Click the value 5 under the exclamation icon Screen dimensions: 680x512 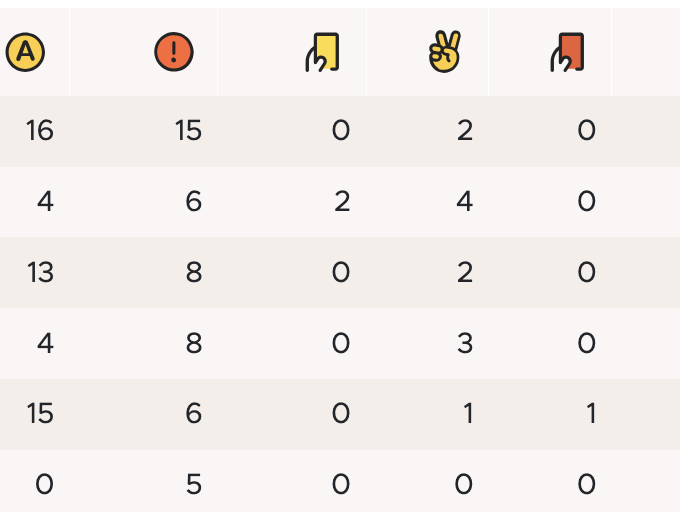[194, 485]
